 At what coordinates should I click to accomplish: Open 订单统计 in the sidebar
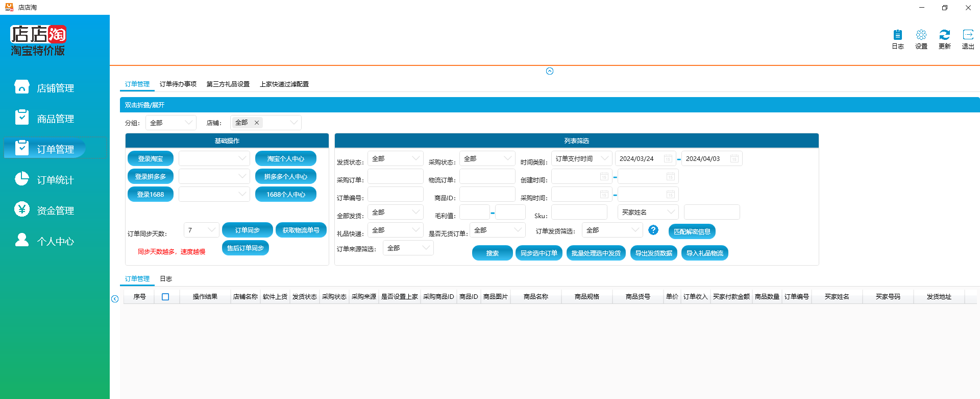point(45,180)
